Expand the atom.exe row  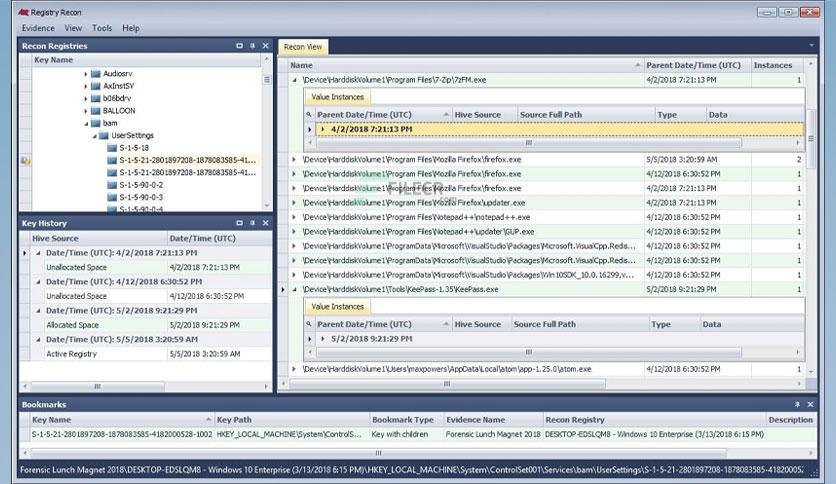click(x=294, y=369)
